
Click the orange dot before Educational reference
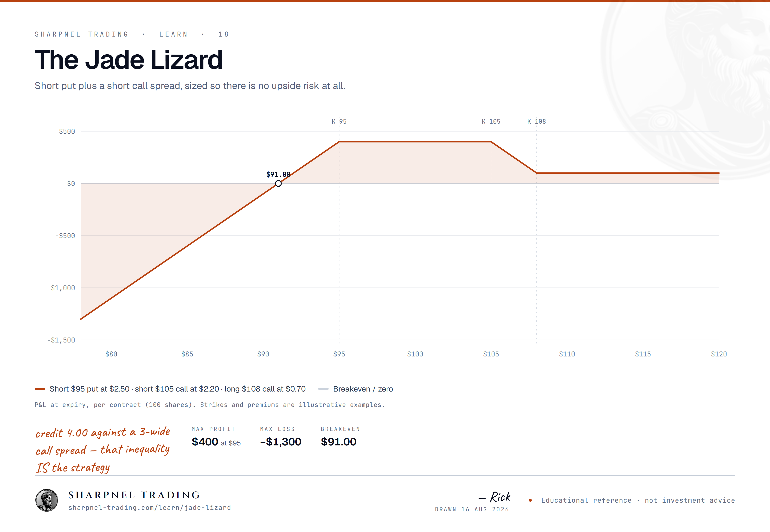[530, 500]
